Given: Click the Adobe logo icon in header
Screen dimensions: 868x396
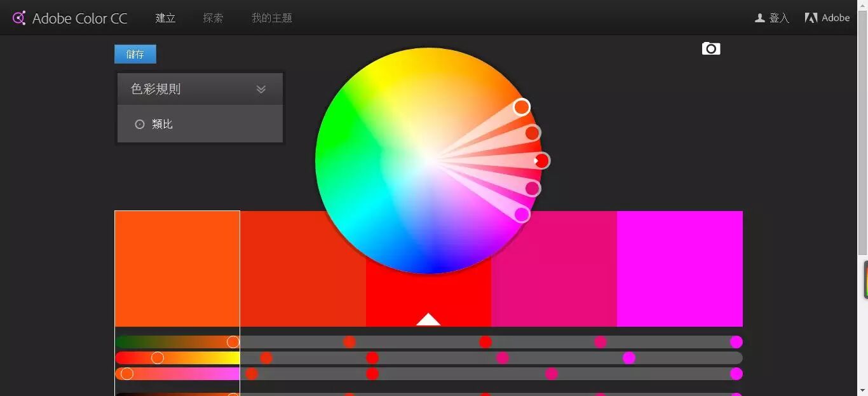Looking at the screenshot, I should (x=811, y=18).
